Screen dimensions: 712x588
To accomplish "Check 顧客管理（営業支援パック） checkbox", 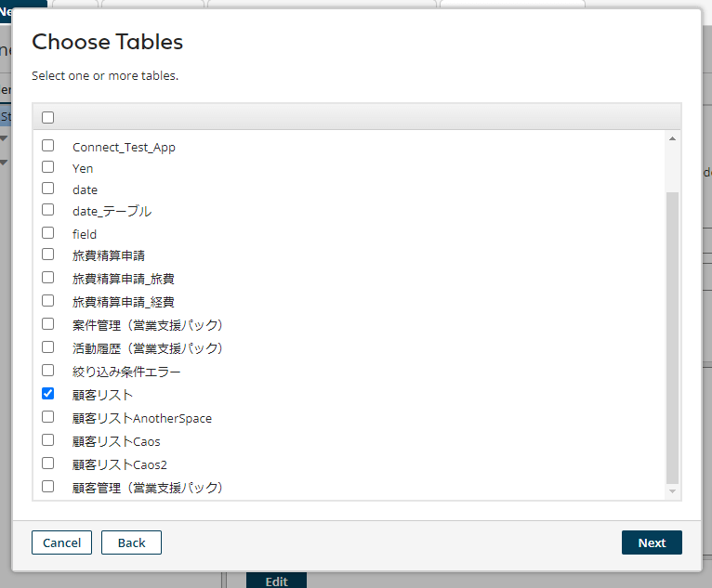I will pos(48,486).
